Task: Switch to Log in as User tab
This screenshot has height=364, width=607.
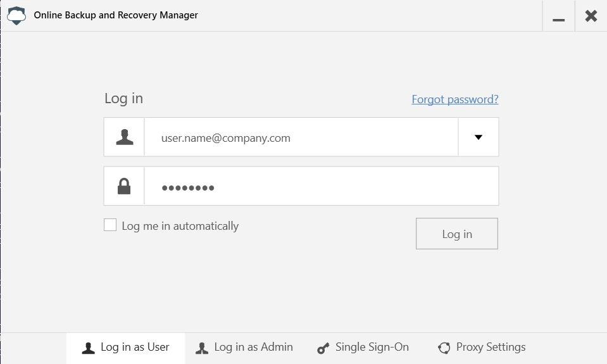Action: tap(126, 348)
